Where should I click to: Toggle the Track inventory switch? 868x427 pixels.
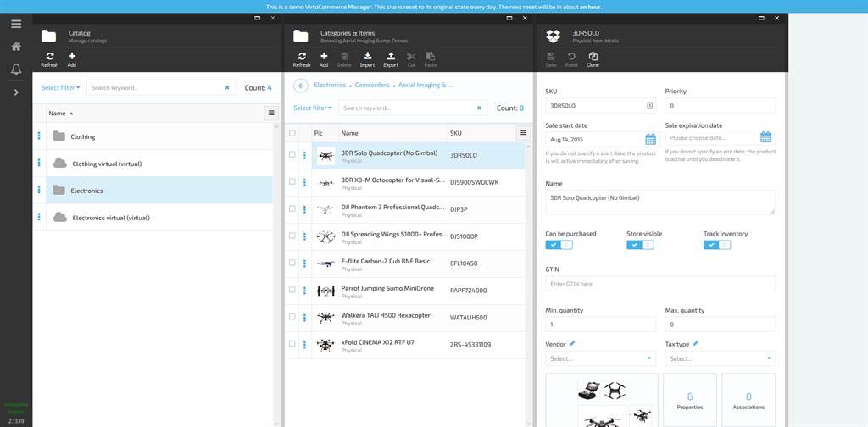click(717, 245)
